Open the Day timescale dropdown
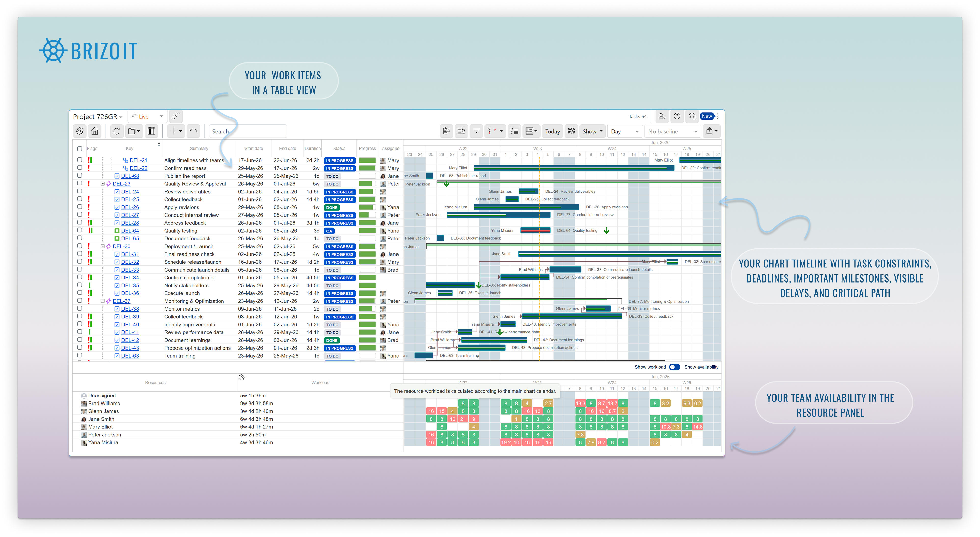Viewport: 980px width, 537px height. [625, 131]
